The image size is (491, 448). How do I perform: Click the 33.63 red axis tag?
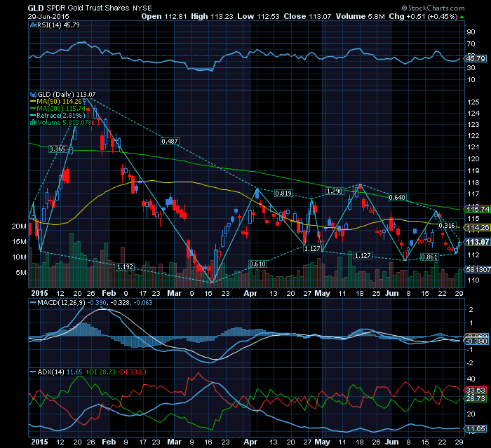click(x=476, y=390)
